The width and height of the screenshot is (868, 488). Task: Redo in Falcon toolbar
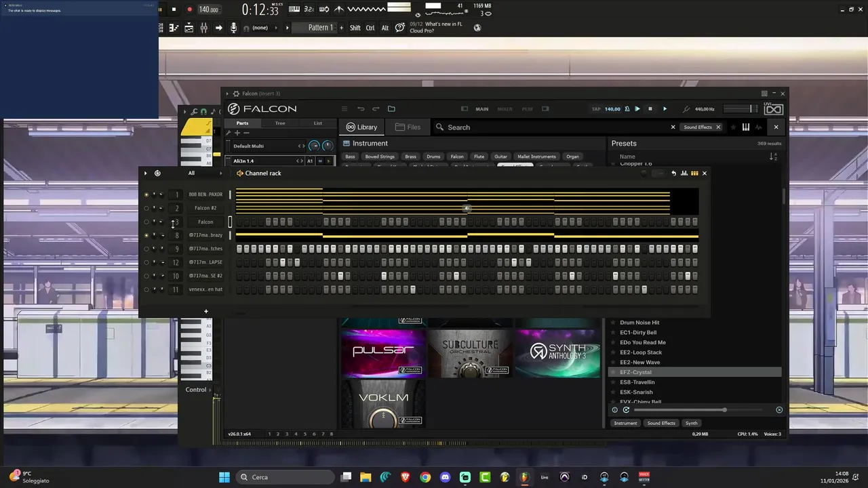[376, 108]
